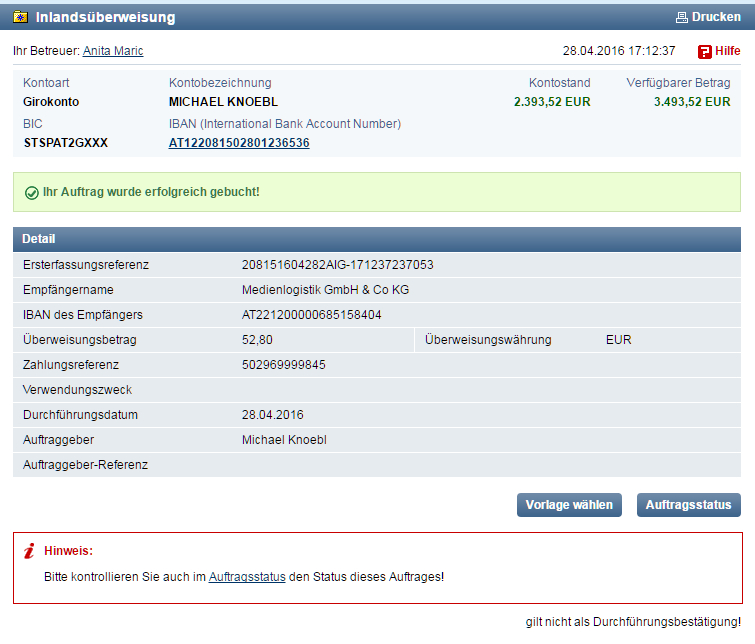Click the Vorlage wählen button
Image resolution: width=755 pixels, height=644 pixels.
(x=569, y=505)
